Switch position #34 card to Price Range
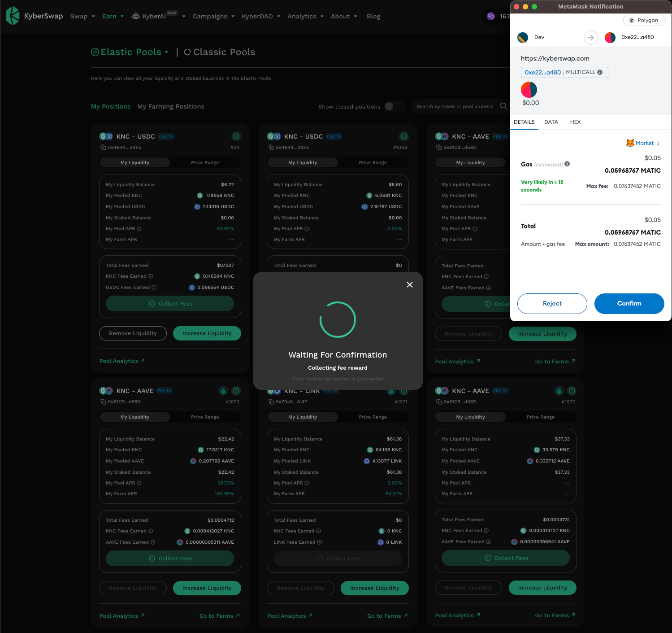The height and width of the screenshot is (633, 672). 205,162
